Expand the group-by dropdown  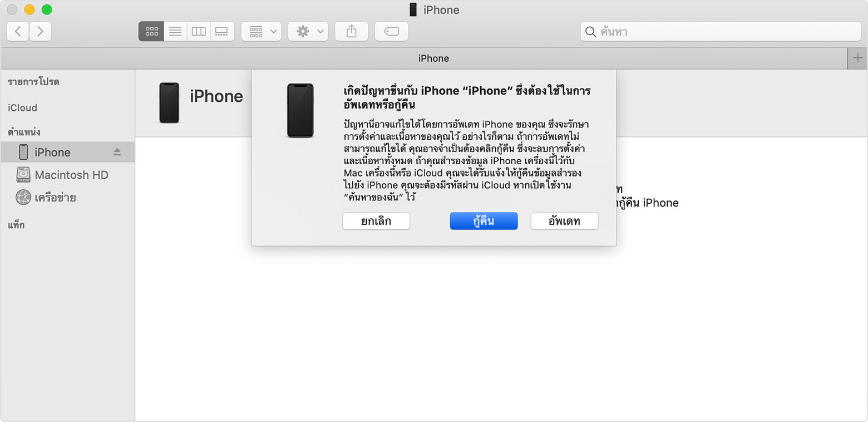[x=261, y=32]
